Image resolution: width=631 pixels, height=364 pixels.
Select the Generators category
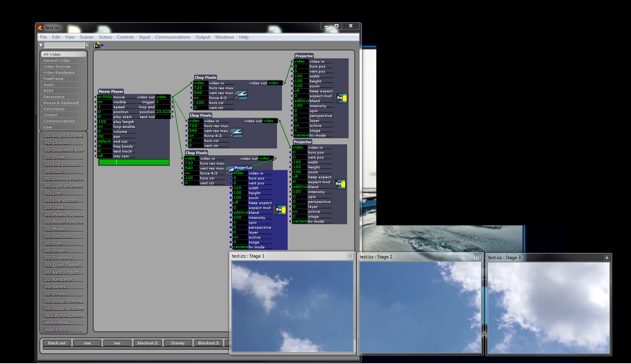point(64,97)
